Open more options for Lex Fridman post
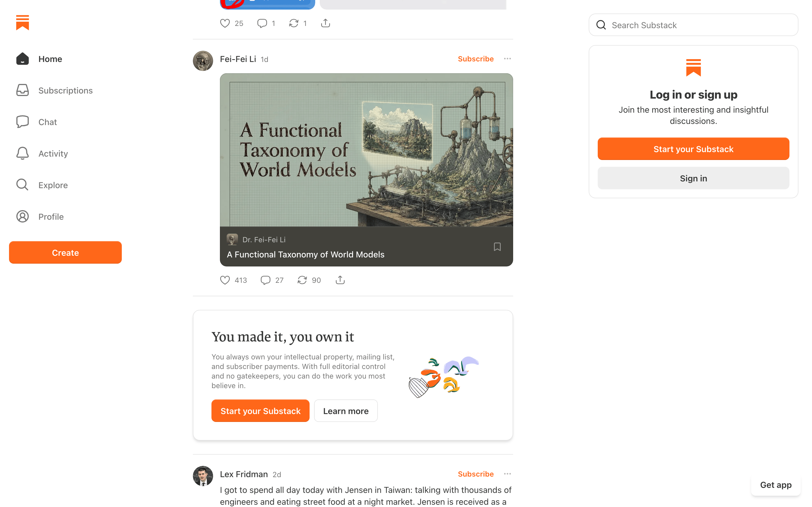 (507, 474)
